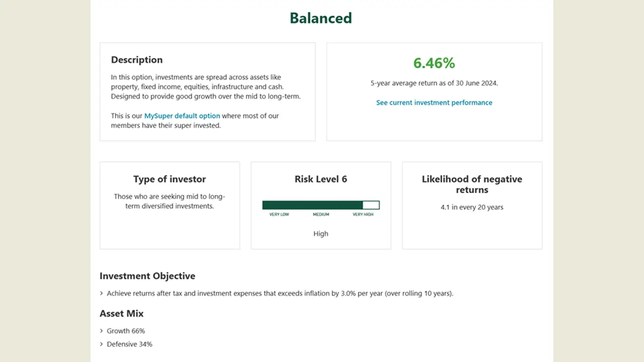The width and height of the screenshot is (644, 362).
Task: Click the Description card heading
Action: (137, 60)
